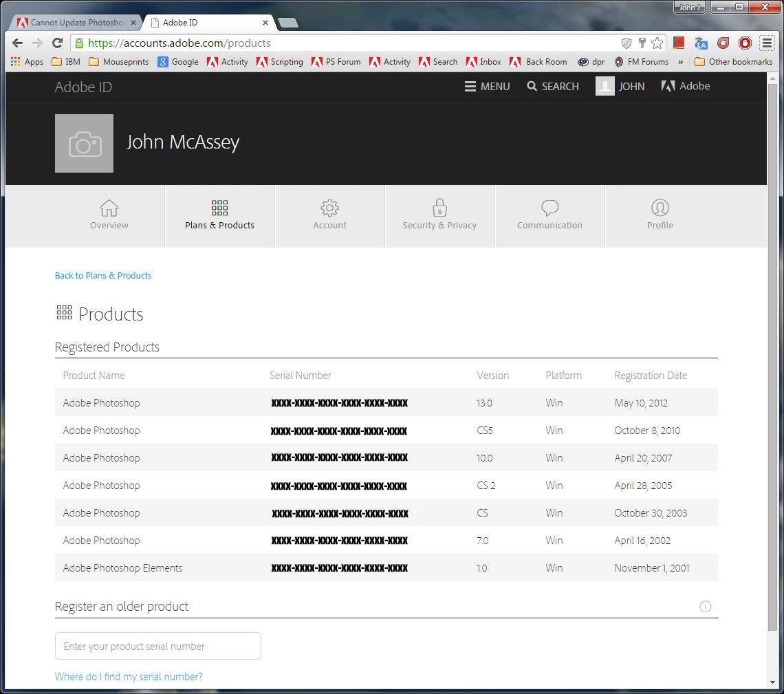Image resolution: width=784 pixels, height=694 pixels.
Task: Click the info icon beside Register an older product
Action: 705,607
